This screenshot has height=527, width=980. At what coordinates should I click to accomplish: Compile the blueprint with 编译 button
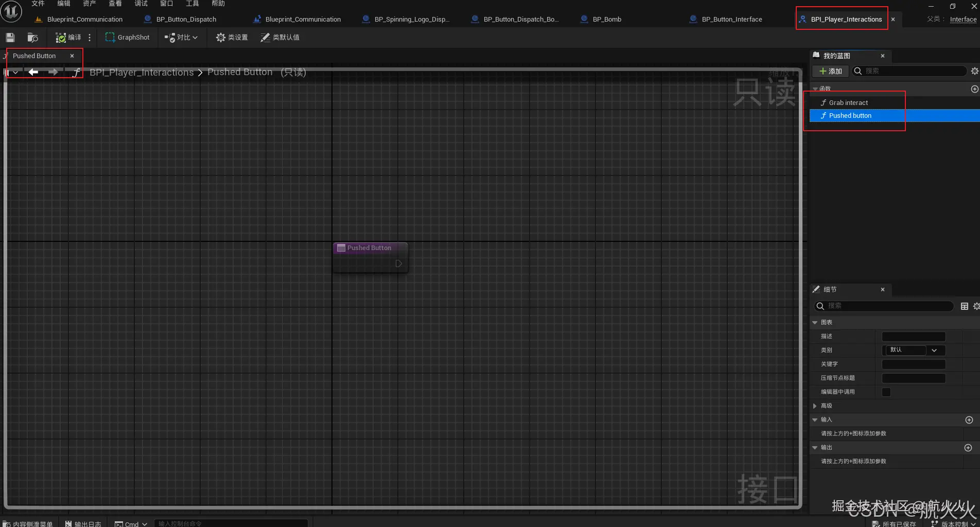[x=68, y=38]
